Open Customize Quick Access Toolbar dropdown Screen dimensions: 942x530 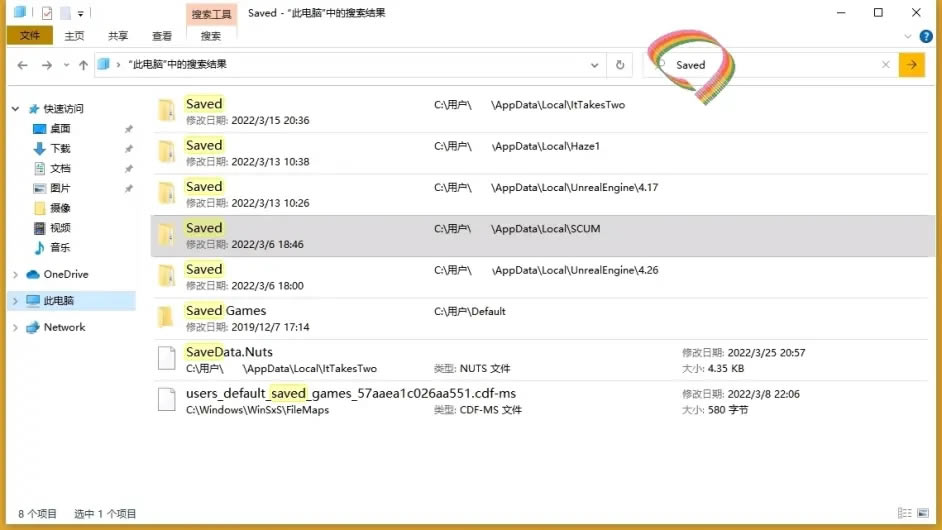pos(80,13)
